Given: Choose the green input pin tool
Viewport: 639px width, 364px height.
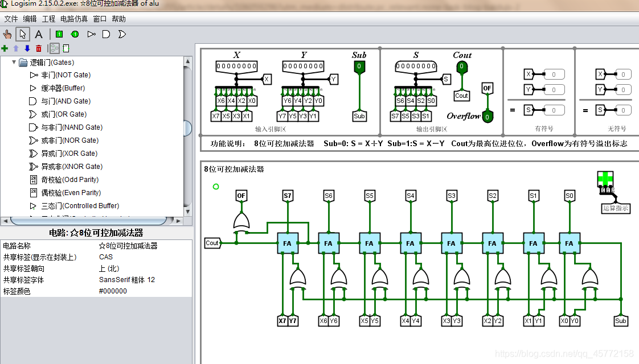Looking at the screenshot, I should click(59, 34).
